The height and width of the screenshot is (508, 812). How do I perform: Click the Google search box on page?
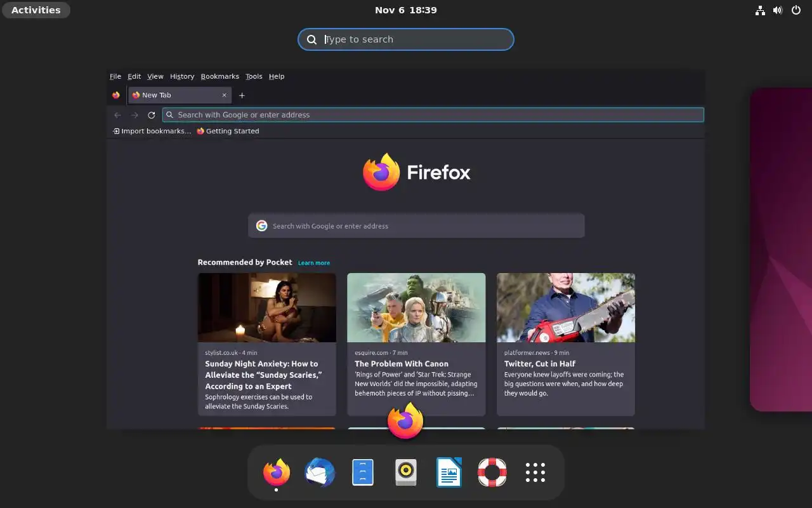[416, 226]
